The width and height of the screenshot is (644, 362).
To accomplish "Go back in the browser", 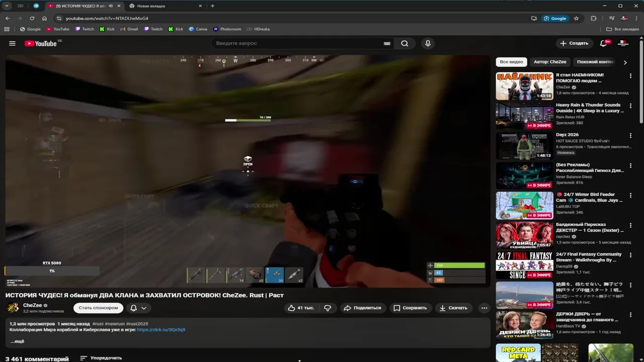I will coord(8,18).
